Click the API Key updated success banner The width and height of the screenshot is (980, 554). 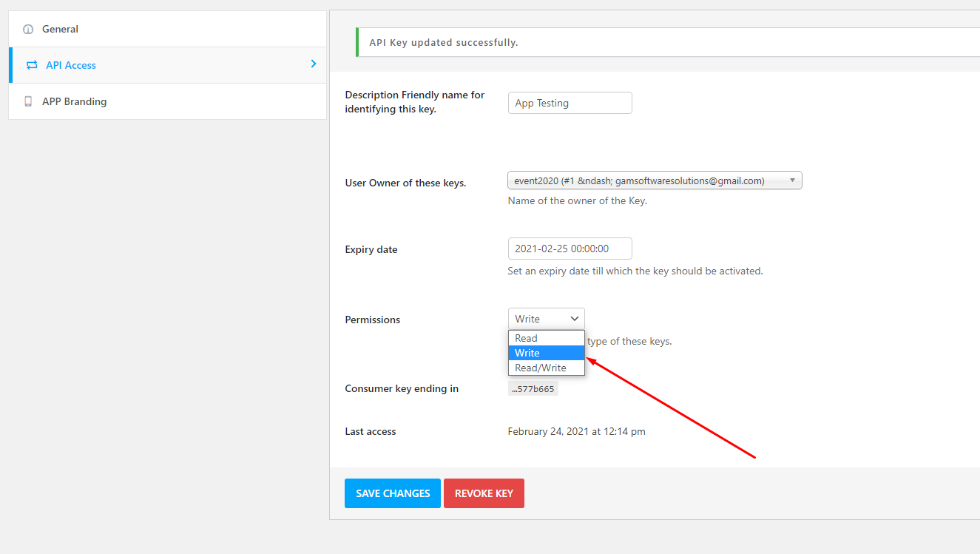(x=444, y=42)
